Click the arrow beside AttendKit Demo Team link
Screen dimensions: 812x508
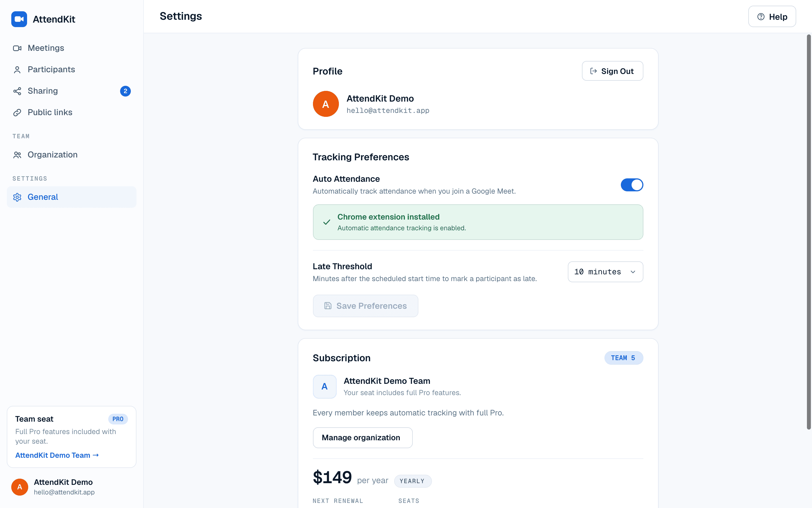96,455
